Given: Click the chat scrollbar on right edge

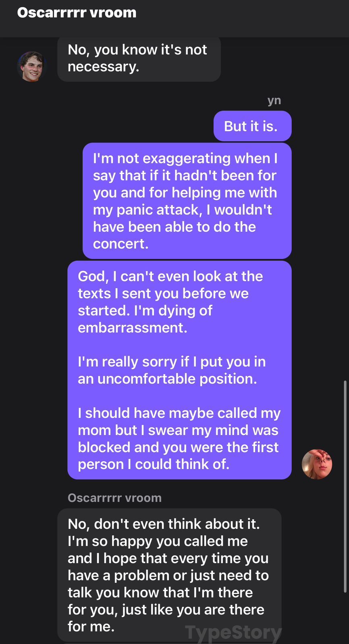Looking at the screenshot, I should (345, 486).
